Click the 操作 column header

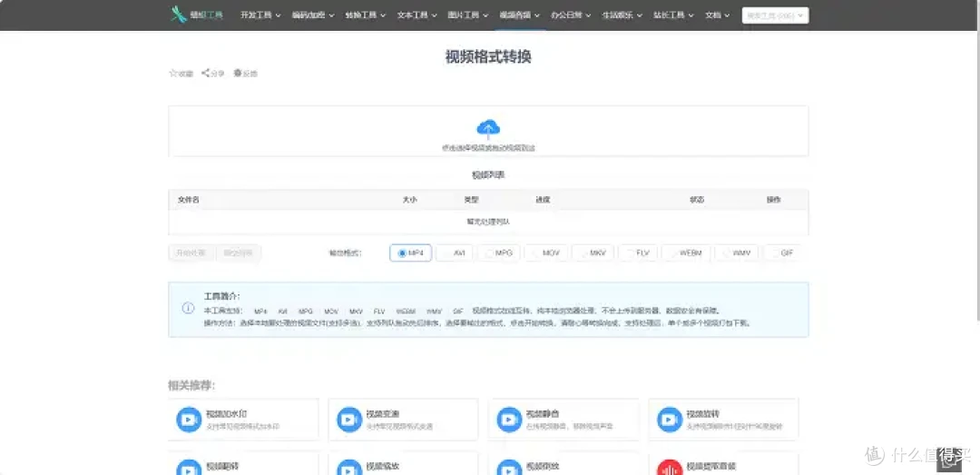point(774,200)
